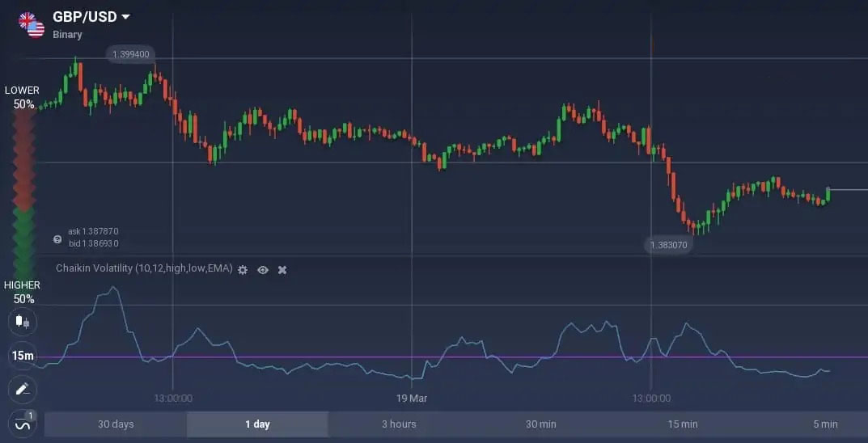Click the 1.383070 low price marker
Viewport: 868px width, 443px height.
668,244
